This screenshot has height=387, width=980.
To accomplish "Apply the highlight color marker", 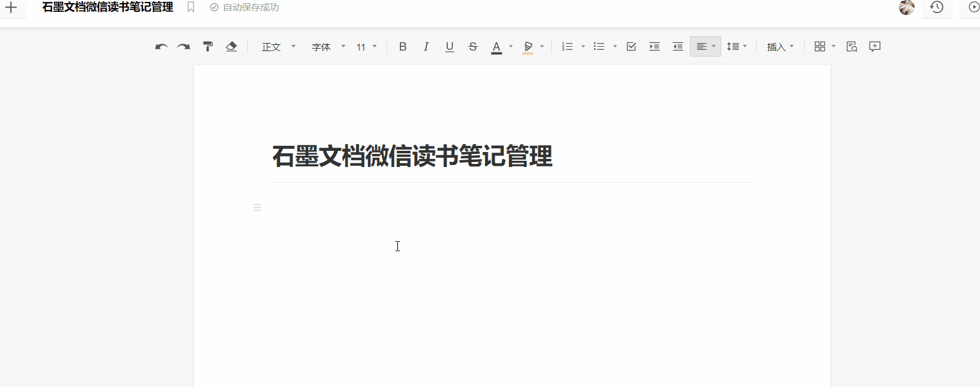I will pos(528,47).
